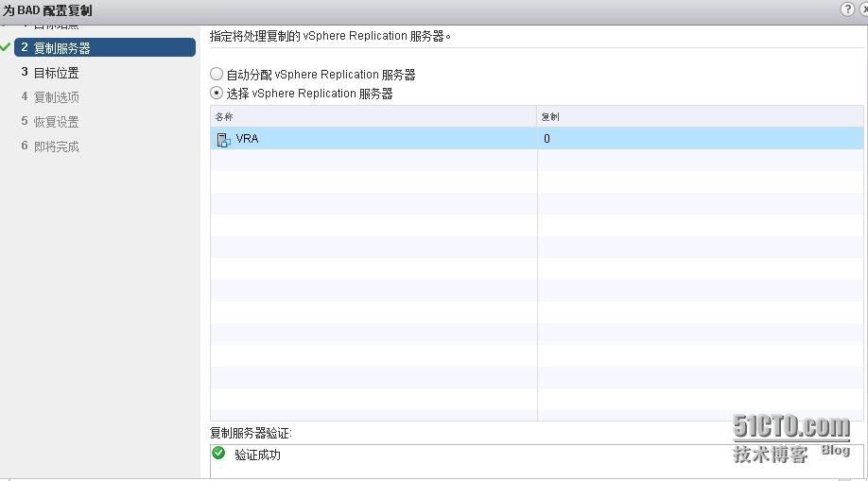This screenshot has height=481, width=868.
Task: Click the VRA server icon in the table
Action: 224,140
